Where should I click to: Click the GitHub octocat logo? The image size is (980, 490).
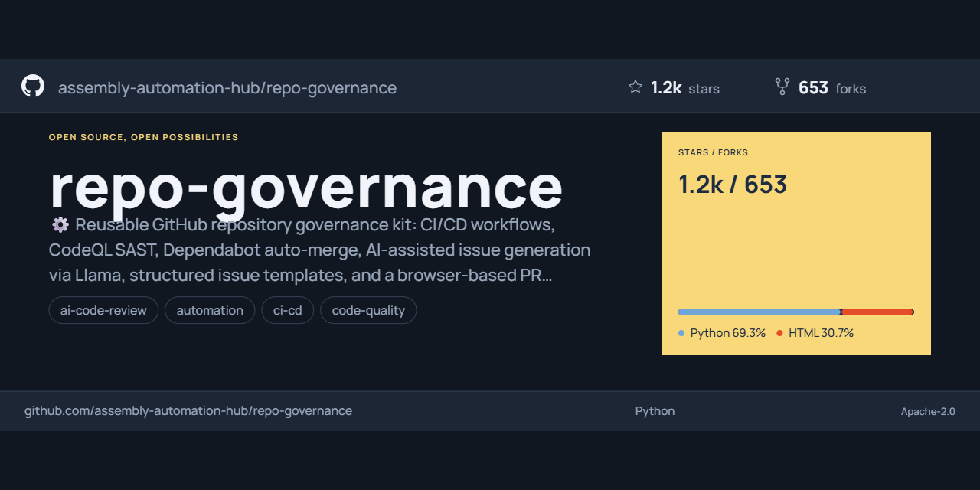point(33,86)
